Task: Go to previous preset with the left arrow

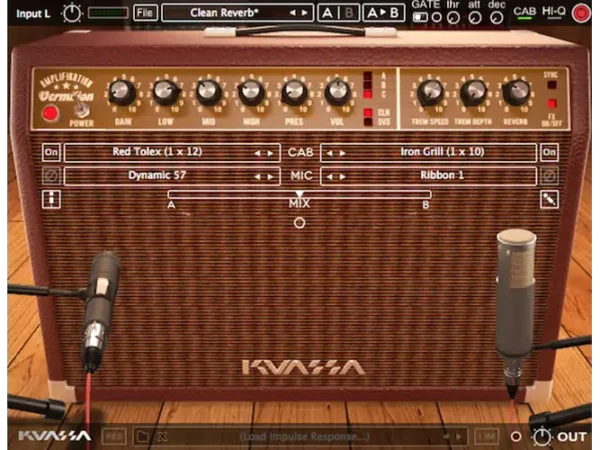Action: [x=293, y=13]
